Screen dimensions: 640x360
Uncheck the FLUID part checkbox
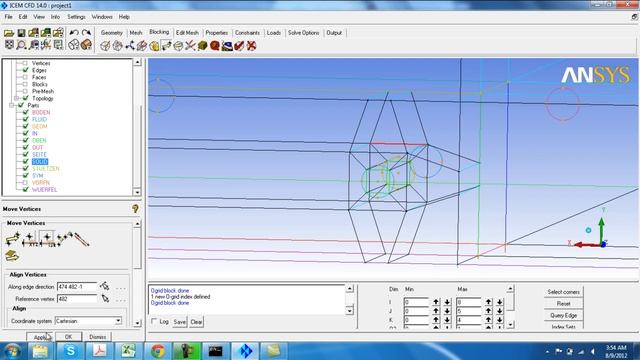tap(25, 119)
